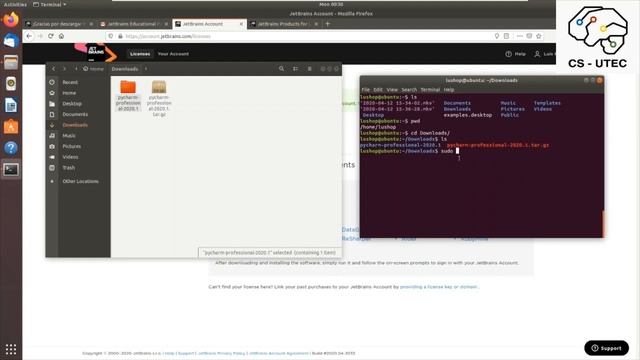640x360 pixels.
Task: Go forward in Files window
Action: click(64, 69)
